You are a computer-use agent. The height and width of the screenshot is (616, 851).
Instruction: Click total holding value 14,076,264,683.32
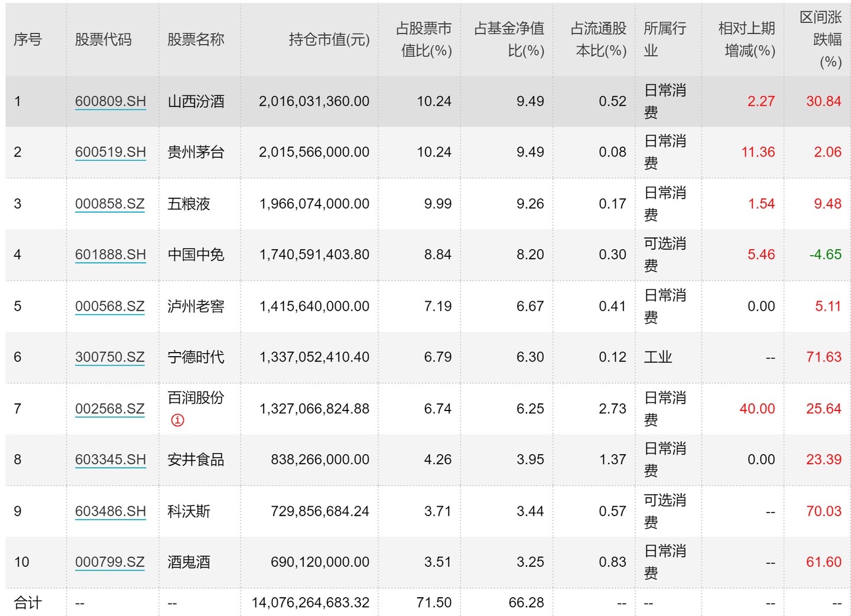(x=310, y=602)
